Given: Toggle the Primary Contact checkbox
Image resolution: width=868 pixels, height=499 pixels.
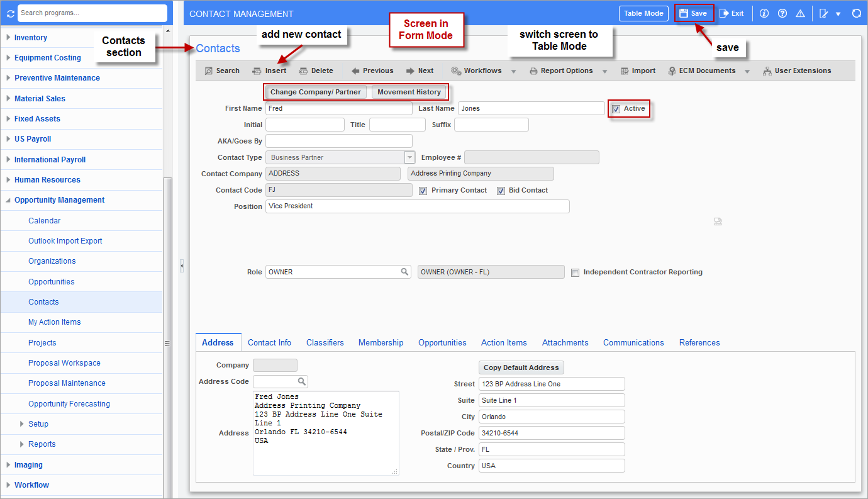Looking at the screenshot, I should pos(423,191).
